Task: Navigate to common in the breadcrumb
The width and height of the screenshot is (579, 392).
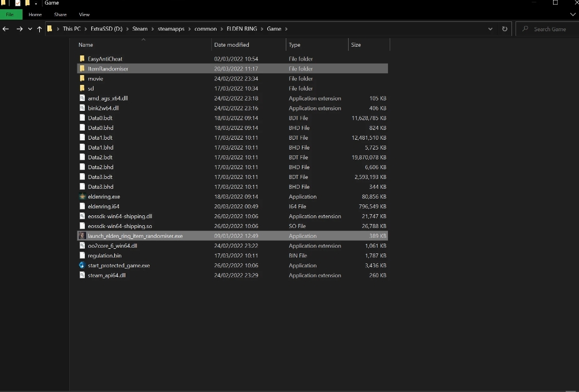Action: tap(206, 29)
